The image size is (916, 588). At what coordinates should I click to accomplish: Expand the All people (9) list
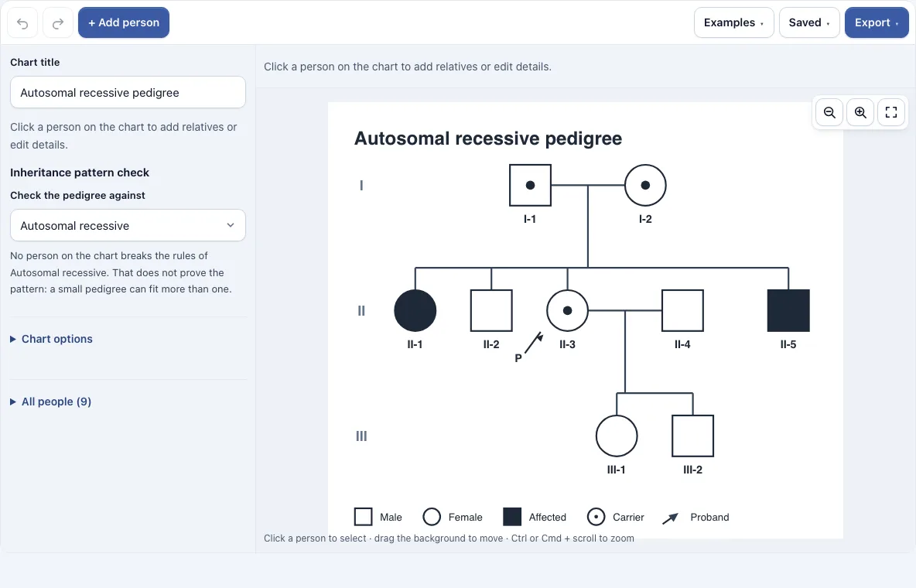51,402
